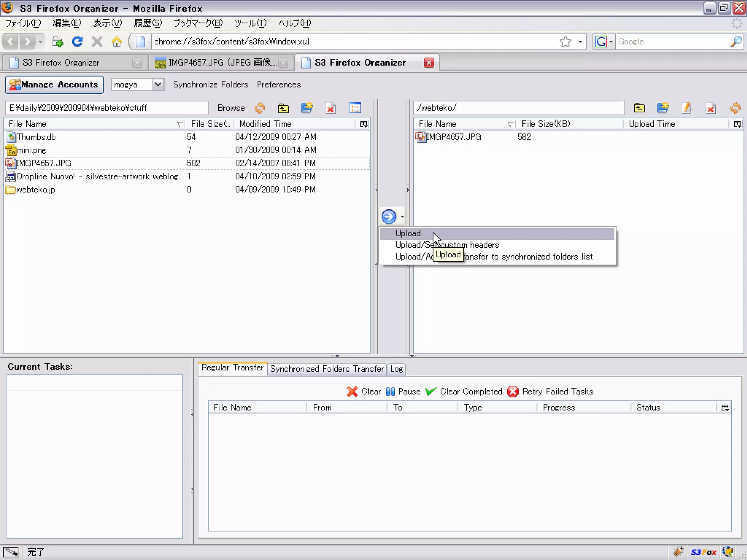This screenshot has height=560, width=747.
Task: Reload the current page
Action: coord(77,42)
